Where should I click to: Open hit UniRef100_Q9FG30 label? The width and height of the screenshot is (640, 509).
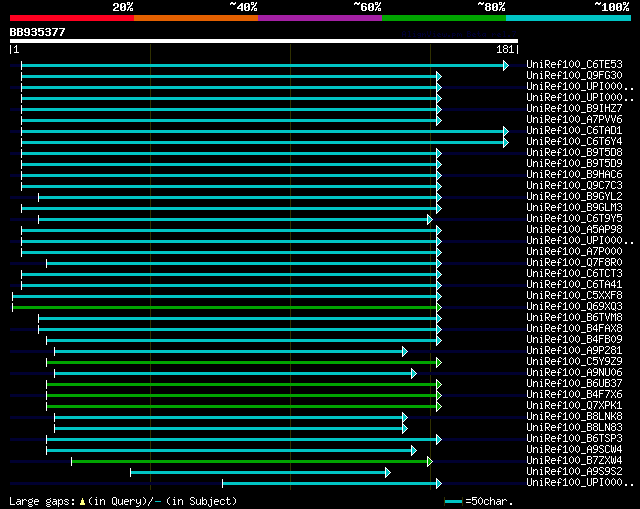coord(574,76)
